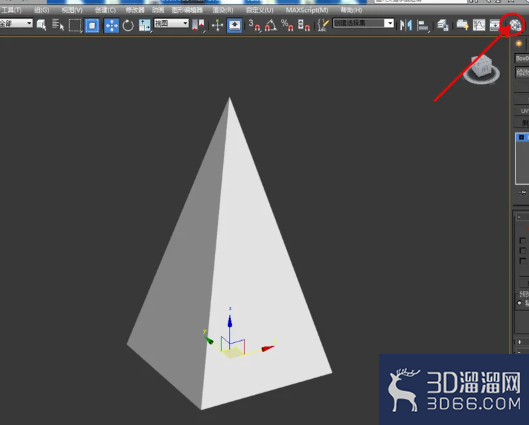The image size is (529, 425).
Task: Open reference coordinate system dropdown 视图
Action: click(171, 23)
